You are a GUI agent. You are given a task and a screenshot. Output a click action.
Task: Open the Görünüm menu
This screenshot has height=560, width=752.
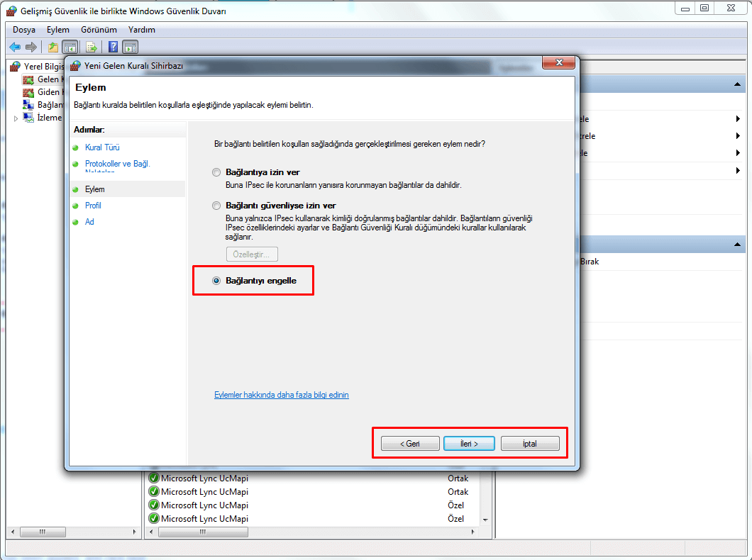(x=99, y=30)
